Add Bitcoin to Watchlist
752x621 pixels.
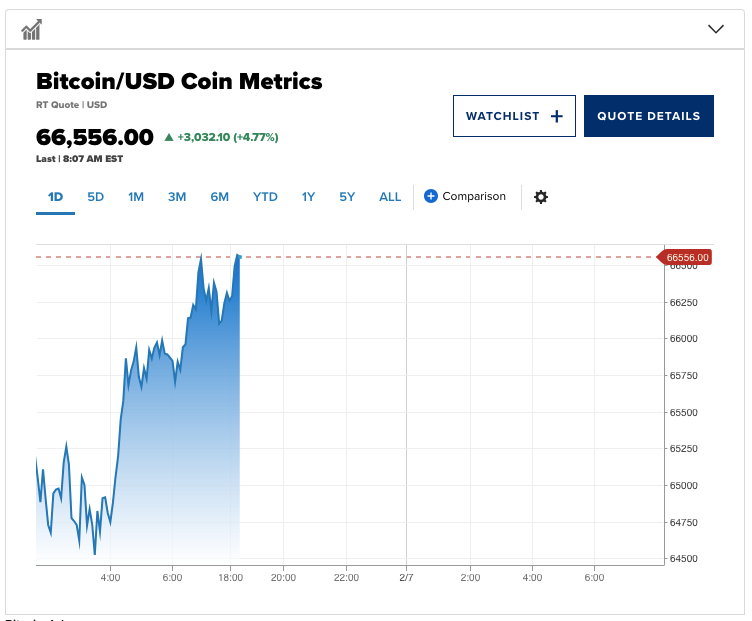pyautogui.click(x=513, y=116)
